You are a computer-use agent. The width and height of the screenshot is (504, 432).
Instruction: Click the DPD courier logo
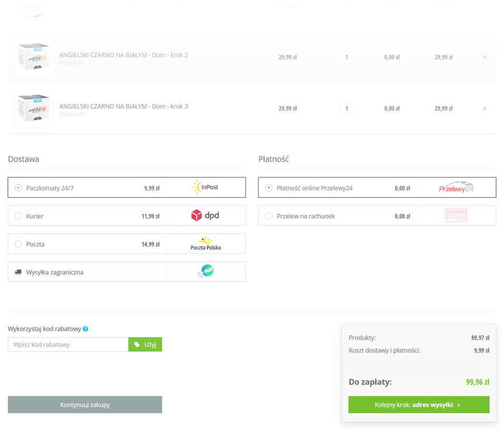205,215
